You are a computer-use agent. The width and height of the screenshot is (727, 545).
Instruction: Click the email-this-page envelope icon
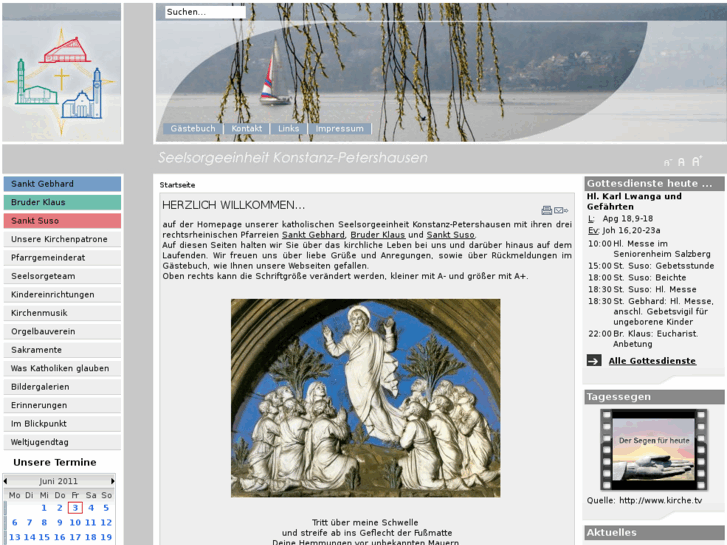pos(561,210)
